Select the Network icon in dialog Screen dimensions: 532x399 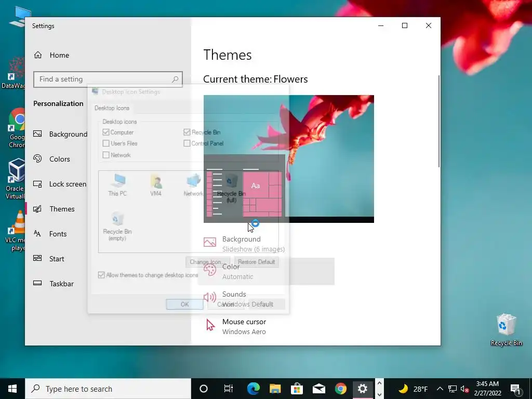coord(193,185)
